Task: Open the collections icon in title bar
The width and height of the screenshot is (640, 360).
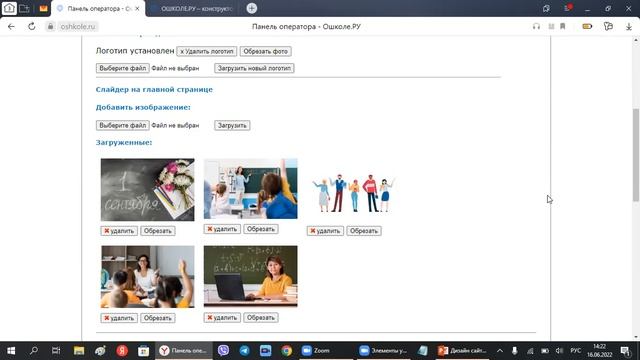Action: click(546, 8)
